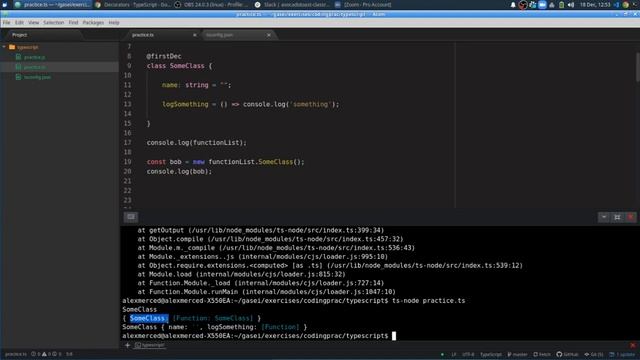Click the highlighted SomeClass terminal text

point(149,318)
